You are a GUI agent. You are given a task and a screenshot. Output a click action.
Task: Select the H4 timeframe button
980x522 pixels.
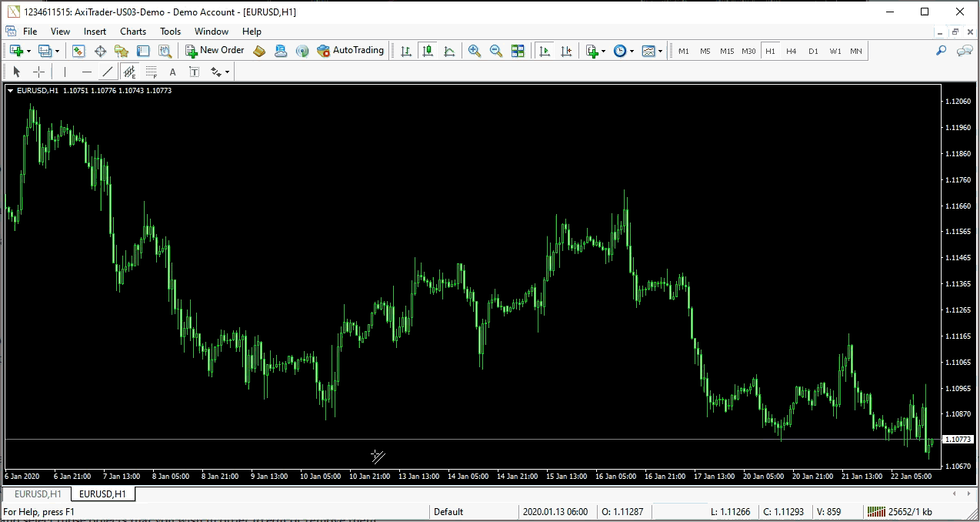pyautogui.click(x=792, y=51)
